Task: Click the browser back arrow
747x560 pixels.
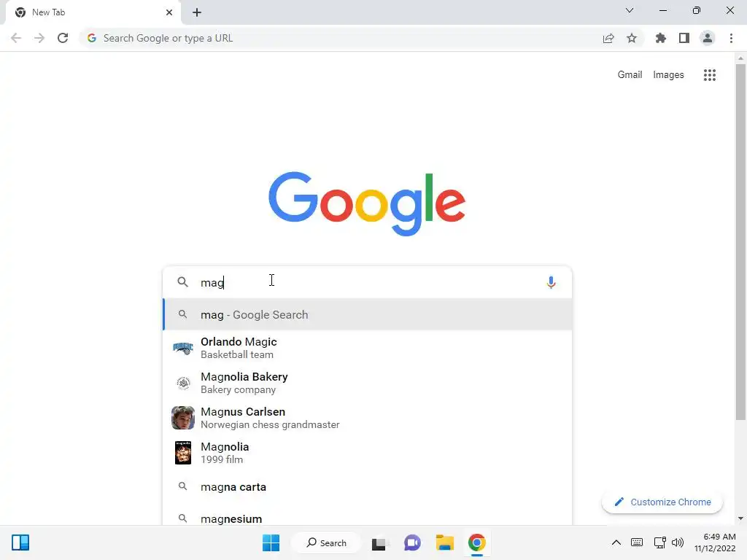Action: (16, 38)
